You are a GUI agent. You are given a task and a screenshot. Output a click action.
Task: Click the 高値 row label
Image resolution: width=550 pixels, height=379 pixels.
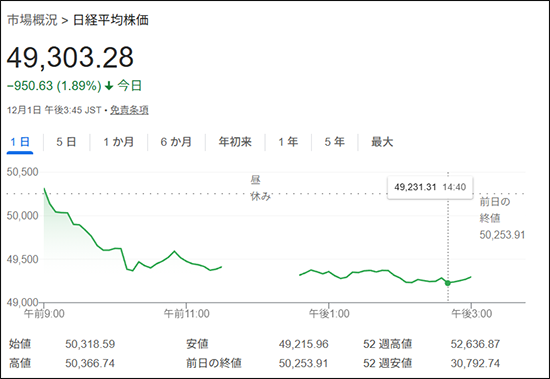coord(20,363)
